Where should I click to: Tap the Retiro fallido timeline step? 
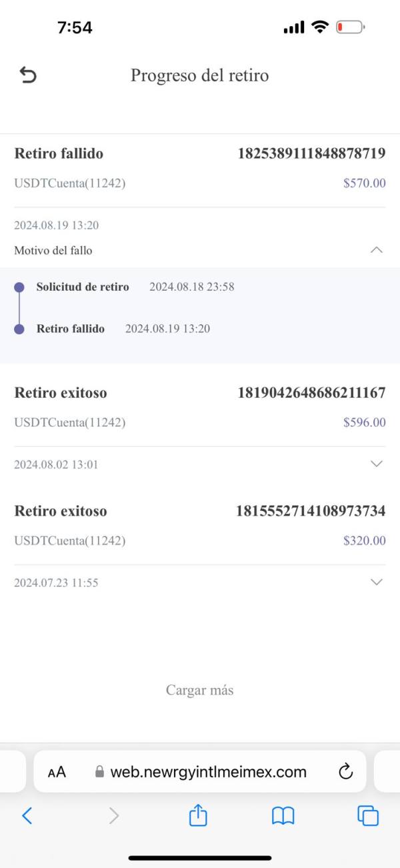71,328
